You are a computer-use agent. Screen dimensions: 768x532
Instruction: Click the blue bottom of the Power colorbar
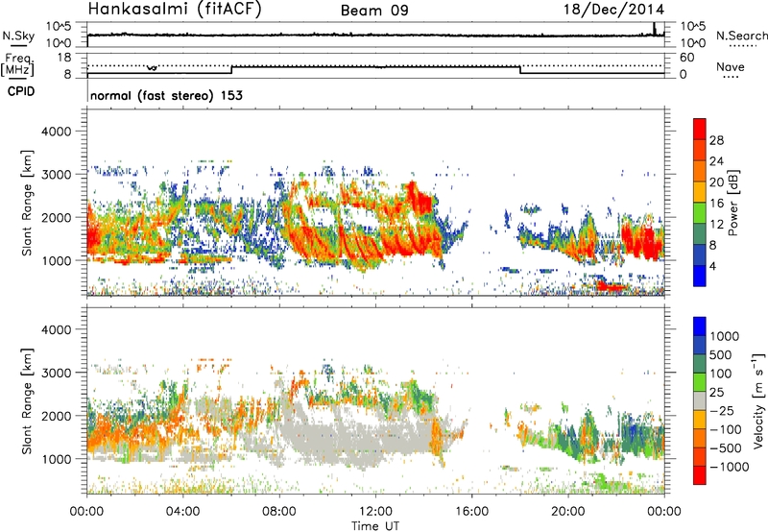(x=700, y=278)
